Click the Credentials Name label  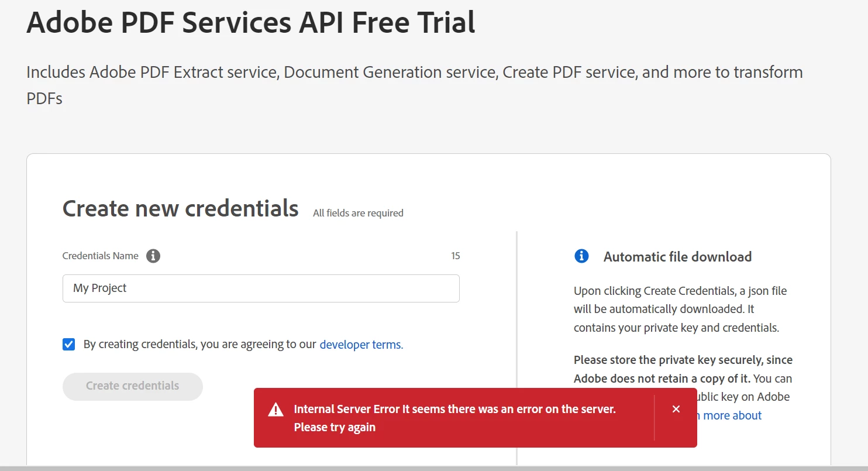(101, 256)
